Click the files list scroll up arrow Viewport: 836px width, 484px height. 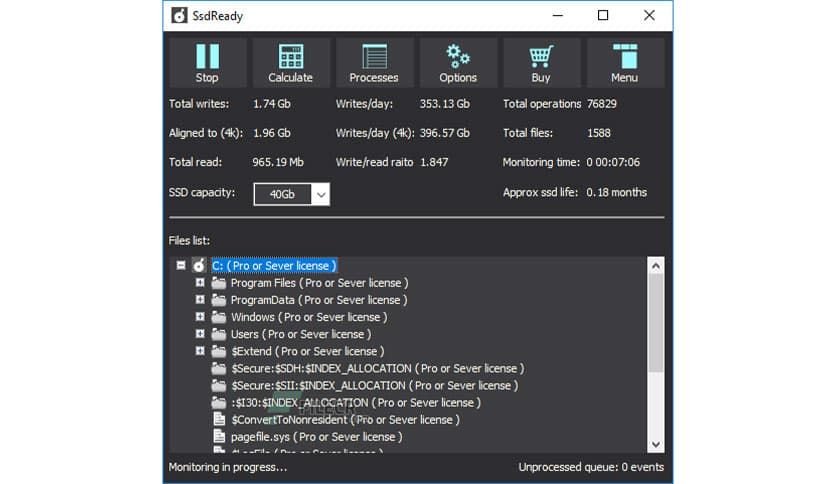point(656,265)
